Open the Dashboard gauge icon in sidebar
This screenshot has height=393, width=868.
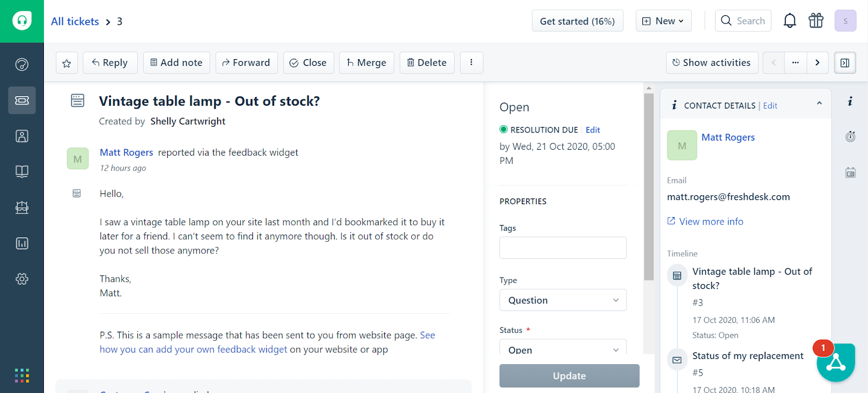point(22,65)
